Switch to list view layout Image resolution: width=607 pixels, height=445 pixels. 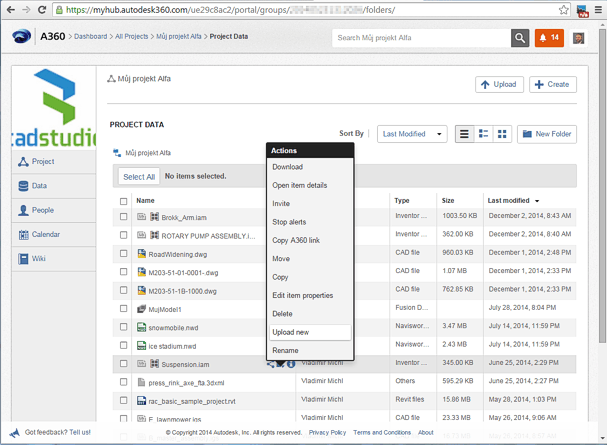coord(464,134)
